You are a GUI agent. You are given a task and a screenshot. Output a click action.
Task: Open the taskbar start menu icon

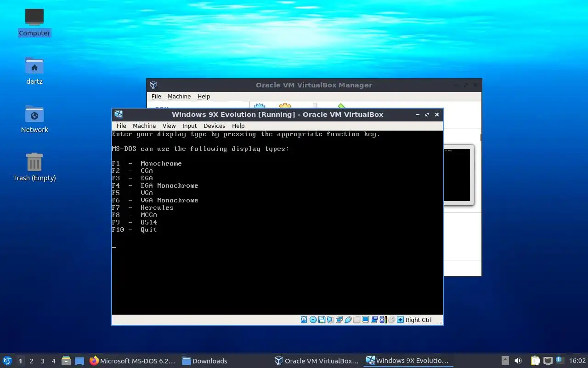[x=7, y=361]
